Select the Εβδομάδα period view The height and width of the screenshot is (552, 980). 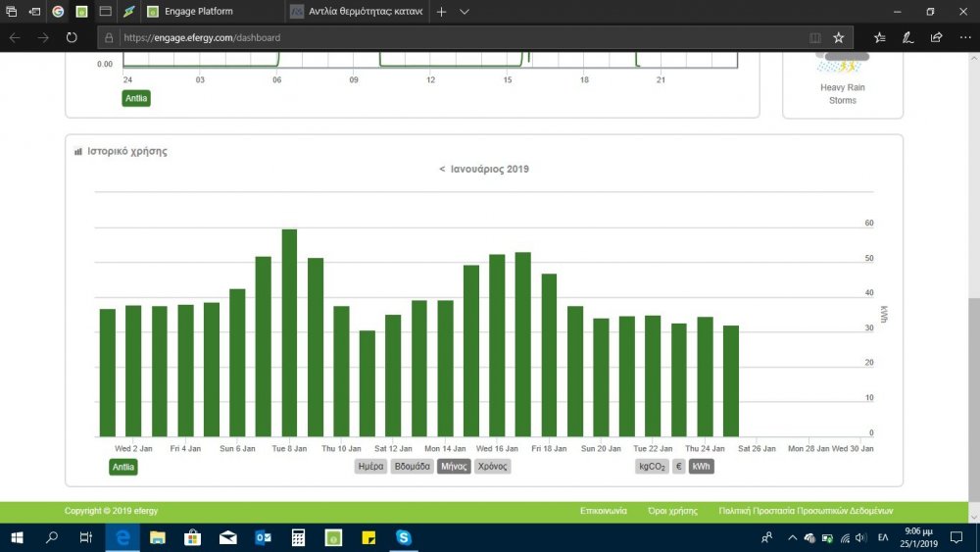411,467
